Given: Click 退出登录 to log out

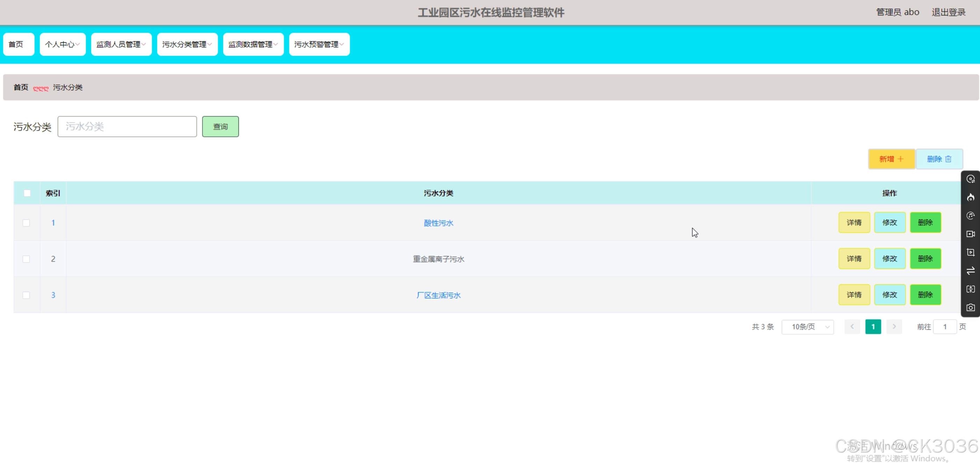Looking at the screenshot, I should (x=948, y=12).
